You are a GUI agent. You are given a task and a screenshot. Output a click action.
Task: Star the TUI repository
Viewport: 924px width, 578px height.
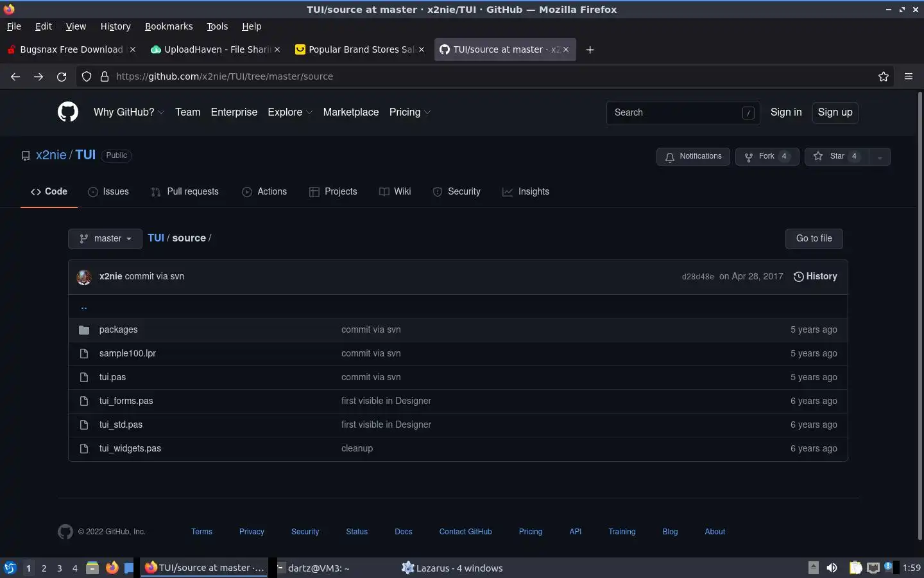click(837, 157)
